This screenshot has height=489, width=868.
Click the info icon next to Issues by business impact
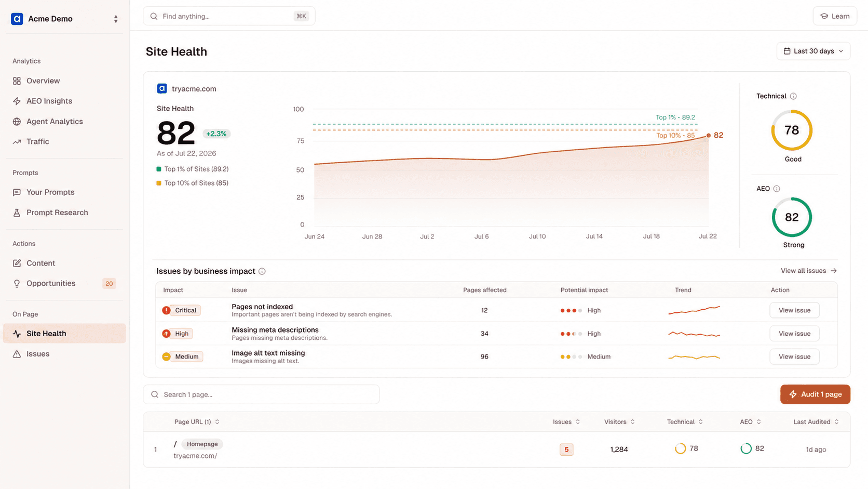click(x=262, y=271)
